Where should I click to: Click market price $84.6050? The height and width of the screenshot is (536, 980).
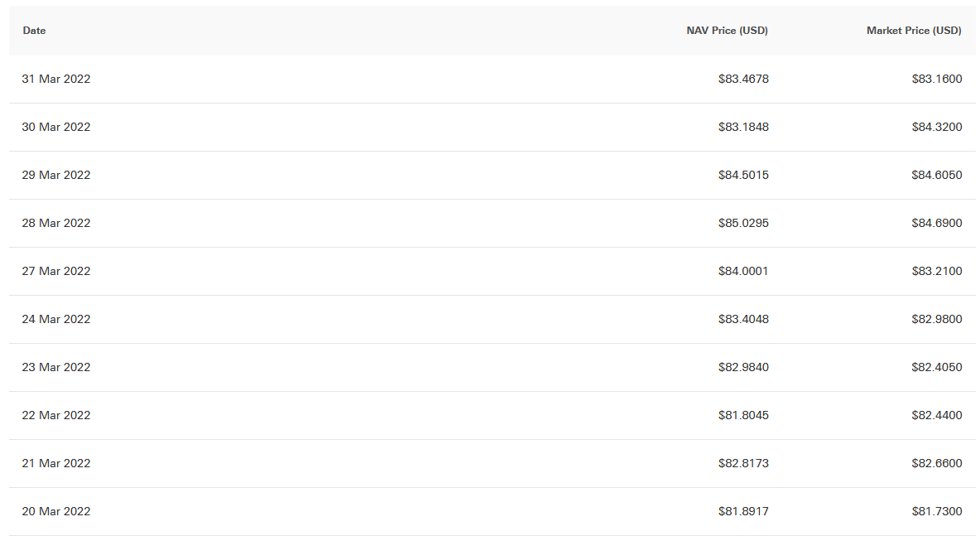(x=937, y=175)
